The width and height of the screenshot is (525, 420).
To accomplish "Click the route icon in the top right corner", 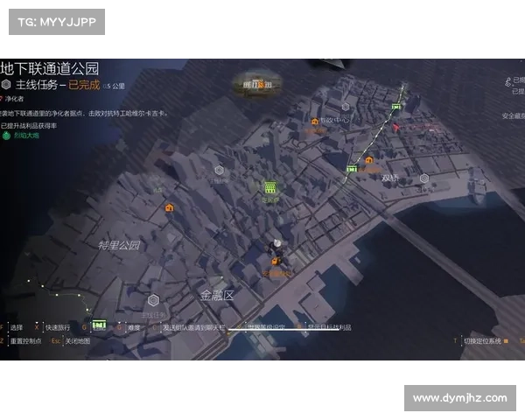I will pos(507,81).
